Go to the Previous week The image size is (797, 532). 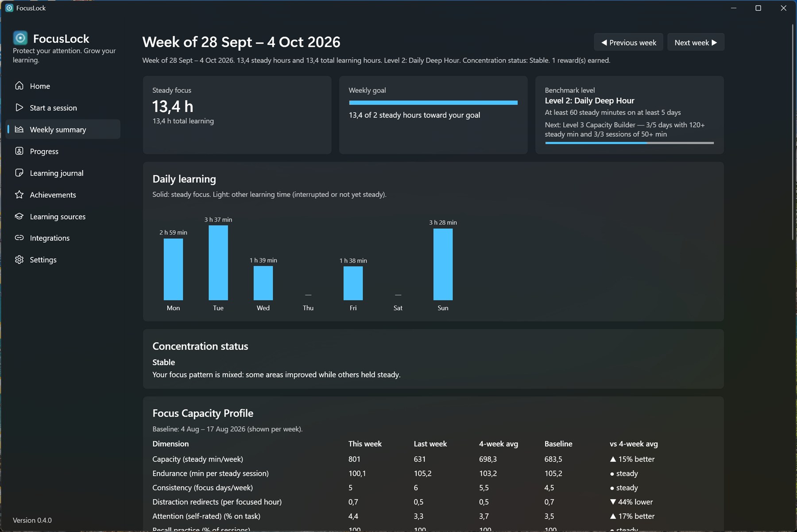pyautogui.click(x=628, y=42)
